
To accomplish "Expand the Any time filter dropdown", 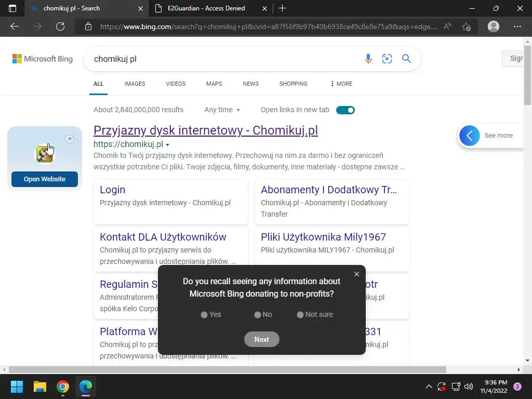I will point(222,110).
